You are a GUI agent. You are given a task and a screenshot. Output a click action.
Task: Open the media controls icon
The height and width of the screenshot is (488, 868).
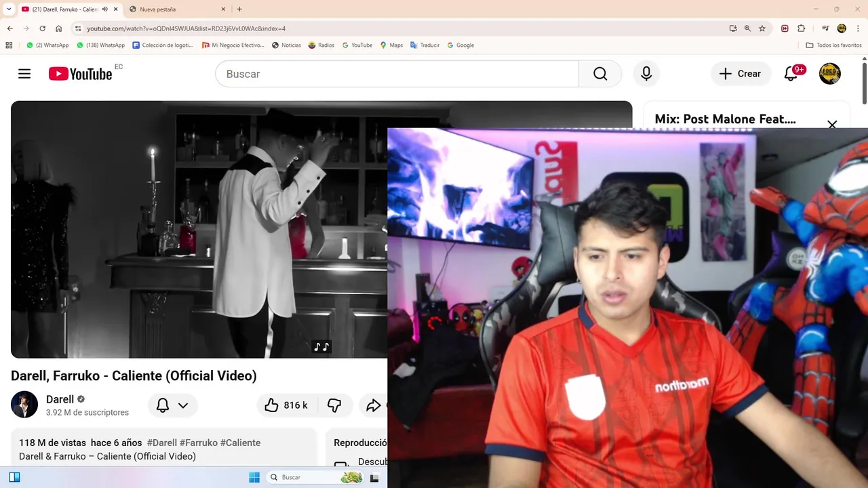coord(825,28)
